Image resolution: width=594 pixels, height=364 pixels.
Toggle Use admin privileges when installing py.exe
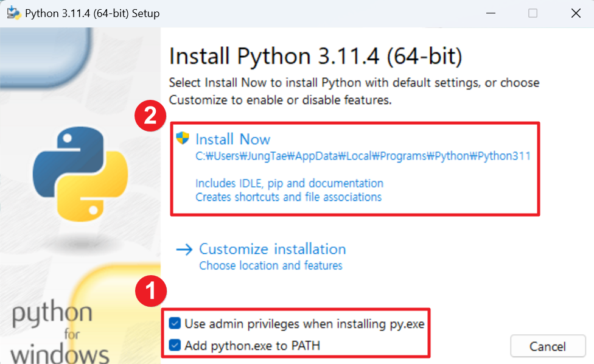175,323
